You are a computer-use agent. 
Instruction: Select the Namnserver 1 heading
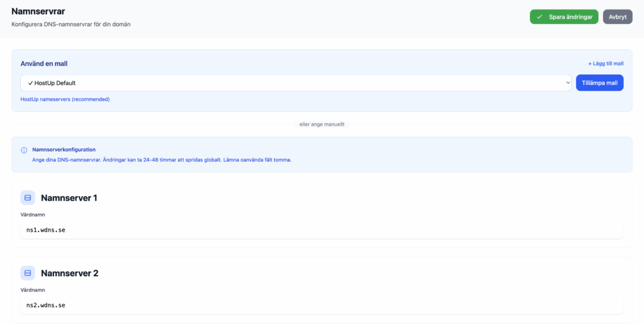pyautogui.click(x=69, y=198)
